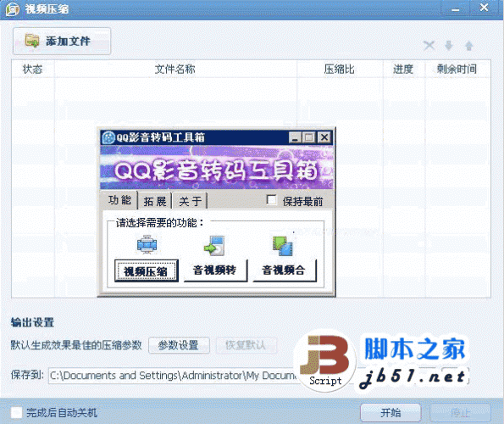Click the 添加文件 add file button
This screenshot has height=424, width=504.
pos(62,42)
